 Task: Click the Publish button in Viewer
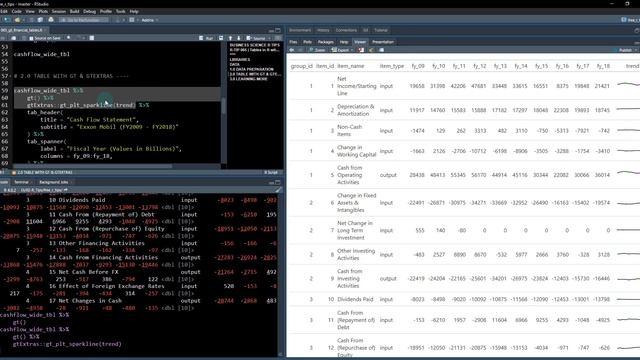coord(622,50)
